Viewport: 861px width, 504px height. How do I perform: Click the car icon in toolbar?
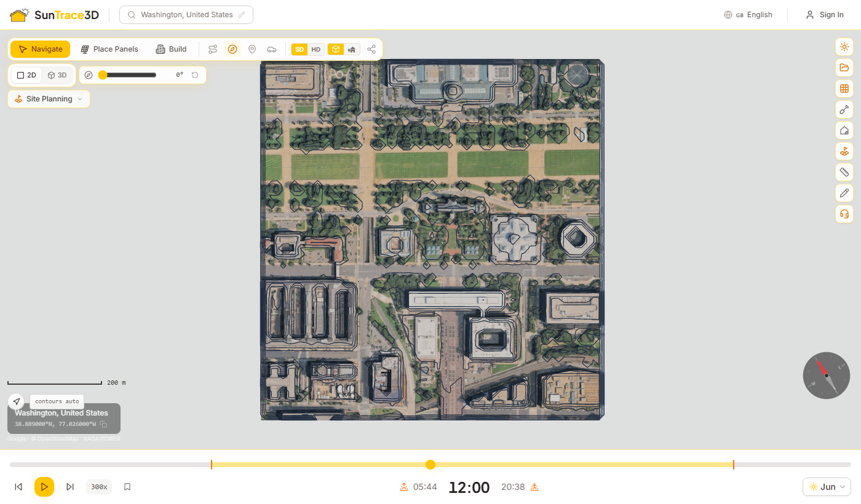[272, 49]
